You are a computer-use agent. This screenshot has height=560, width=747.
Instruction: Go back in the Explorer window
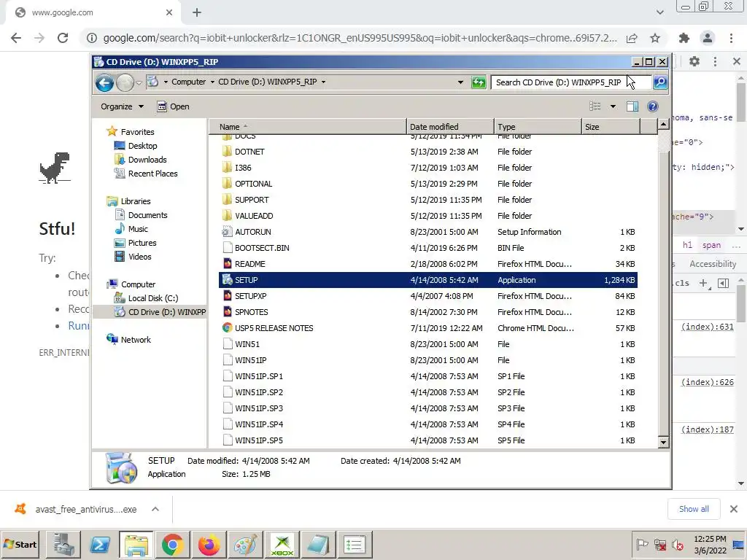[x=104, y=83]
